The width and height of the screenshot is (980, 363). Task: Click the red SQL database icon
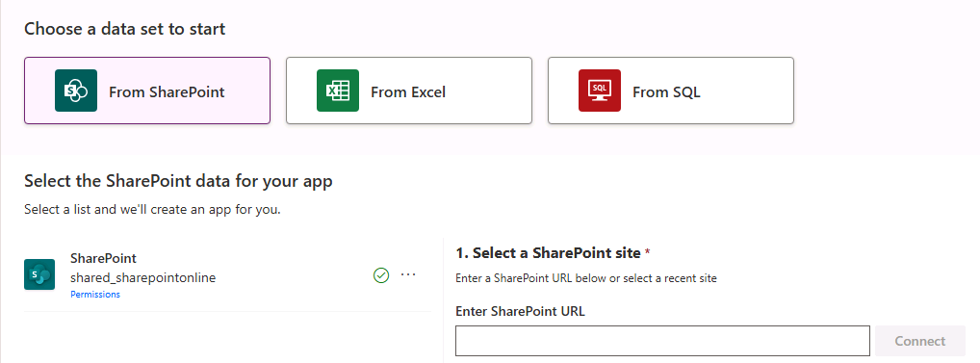click(600, 91)
